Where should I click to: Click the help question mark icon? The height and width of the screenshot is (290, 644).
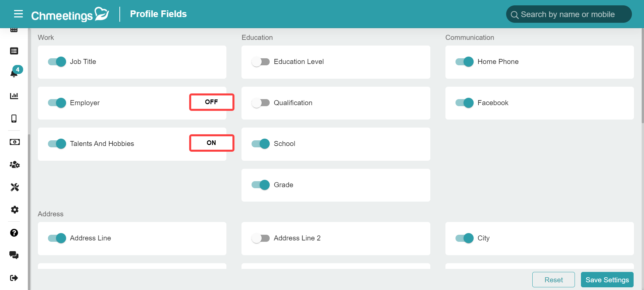click(14, 233)
